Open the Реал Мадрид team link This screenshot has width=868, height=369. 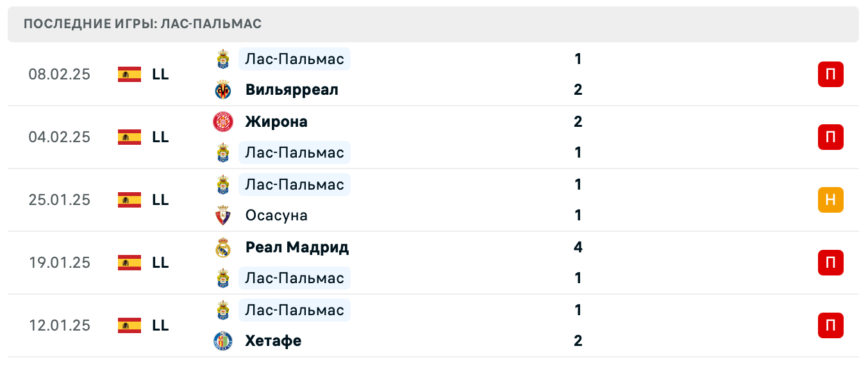pyautogui.click(x=297, y=247)
